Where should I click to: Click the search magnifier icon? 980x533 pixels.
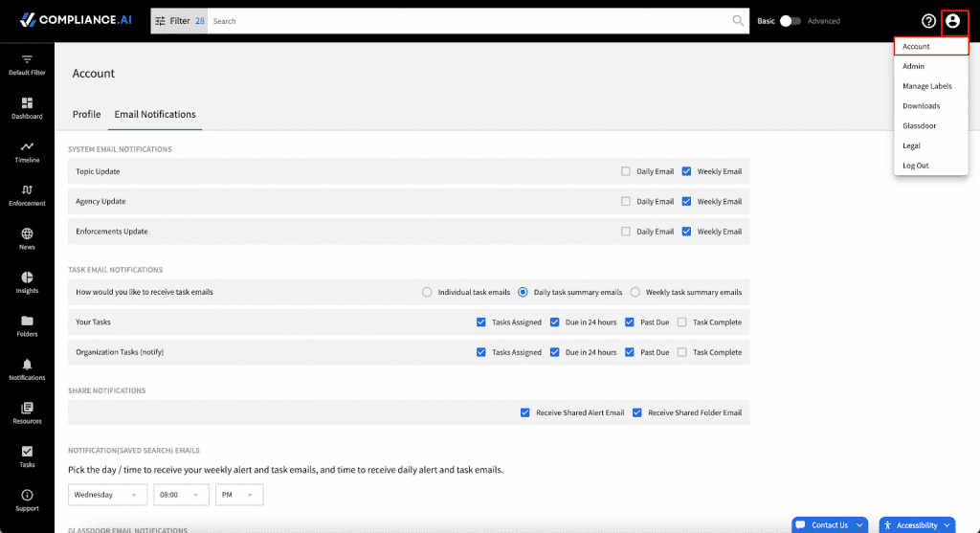738,21
